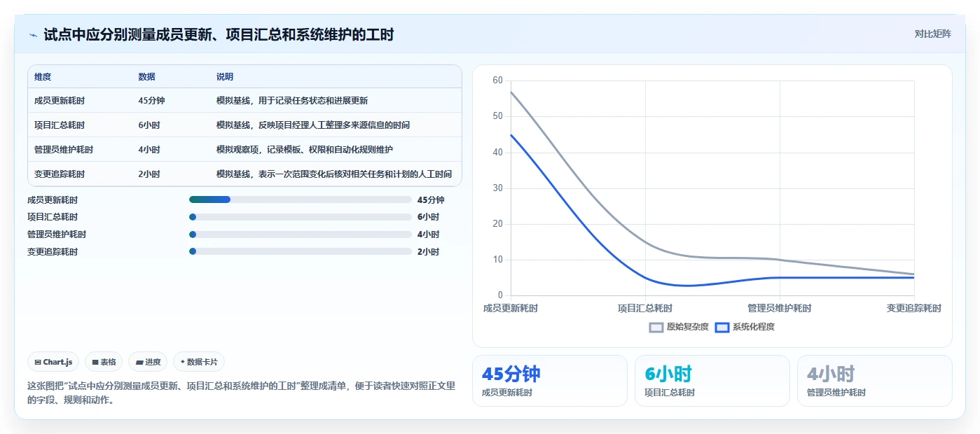Click the 2小时 value in the table
Screen dimensions: 980x434
click(149, 174)
